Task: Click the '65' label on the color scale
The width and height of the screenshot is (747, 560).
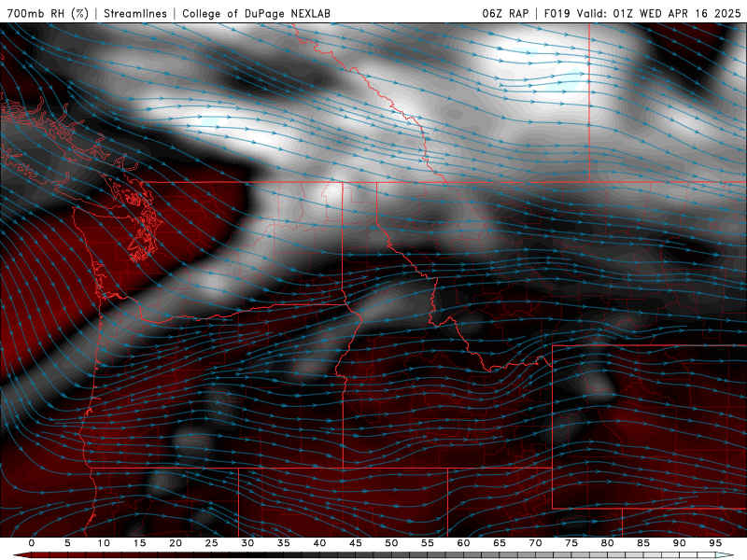Action: pos(500,543)
